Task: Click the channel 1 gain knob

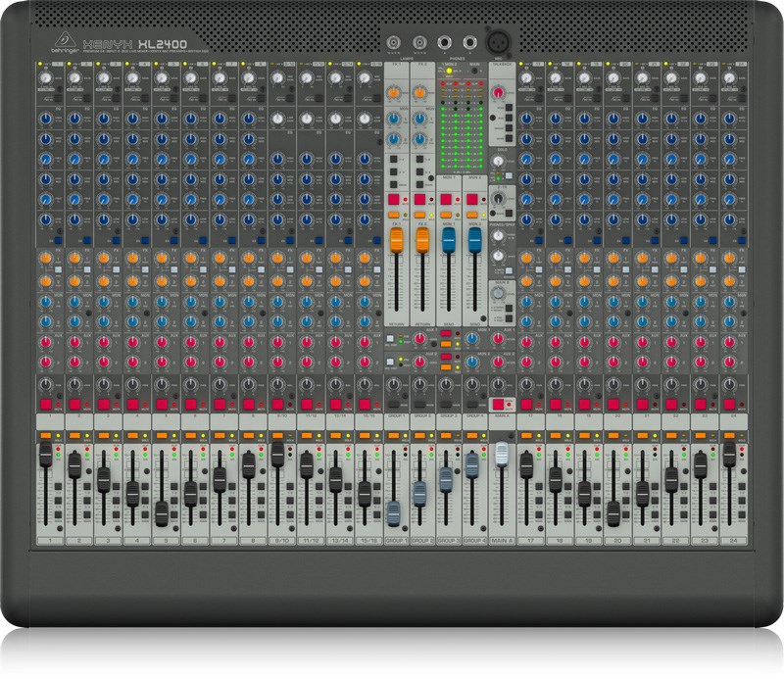Action: [45, 78]
